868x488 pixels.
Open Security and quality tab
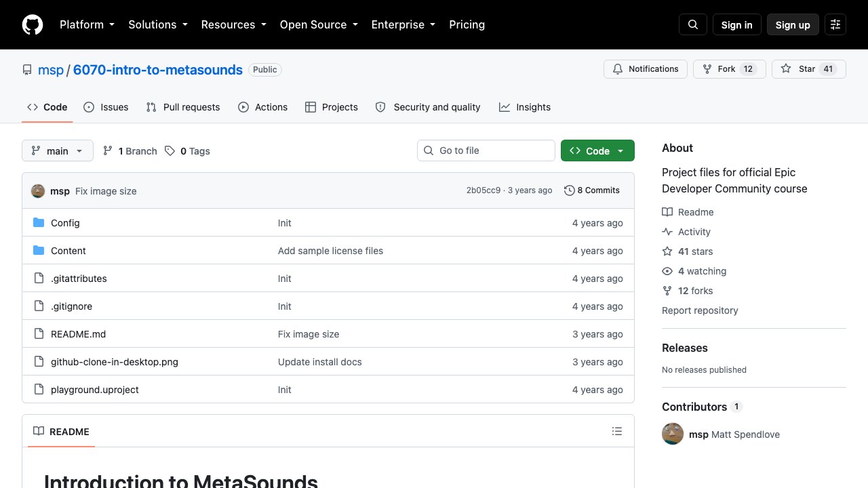(428, 107)
